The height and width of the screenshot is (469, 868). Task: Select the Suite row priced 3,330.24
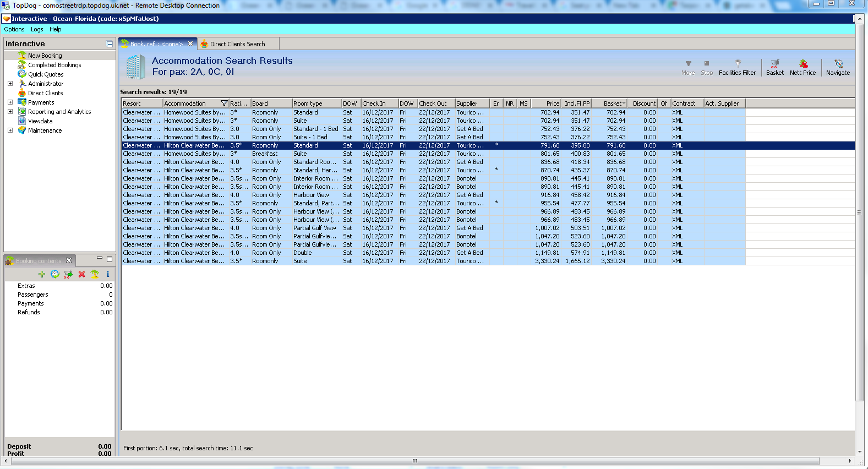pos(433,261)
